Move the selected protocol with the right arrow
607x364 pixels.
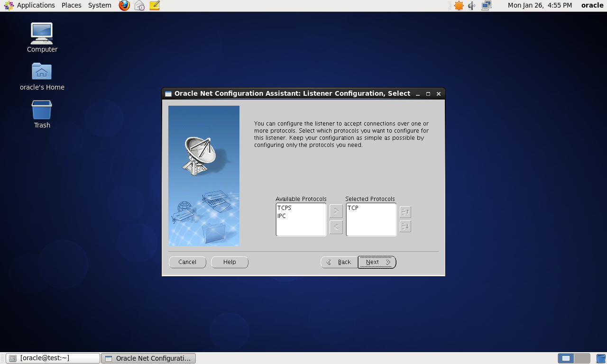tap(336, 211)
